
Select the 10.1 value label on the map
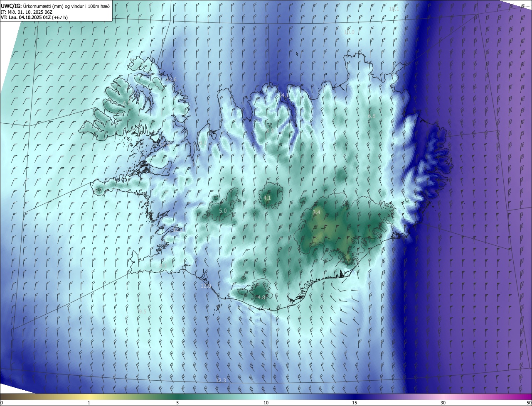tap(394, 9)
